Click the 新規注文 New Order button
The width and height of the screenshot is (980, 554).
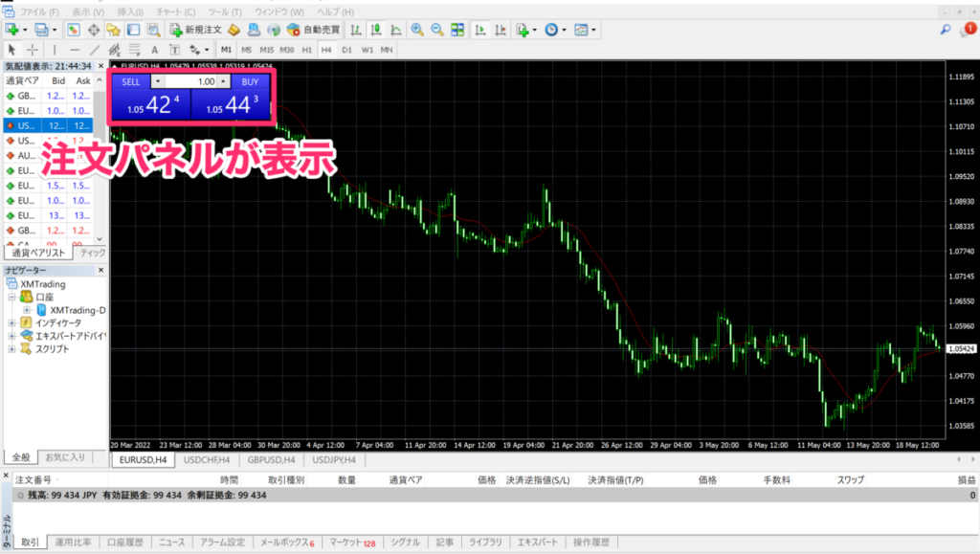pyautogui.click(x=196, y=30)
